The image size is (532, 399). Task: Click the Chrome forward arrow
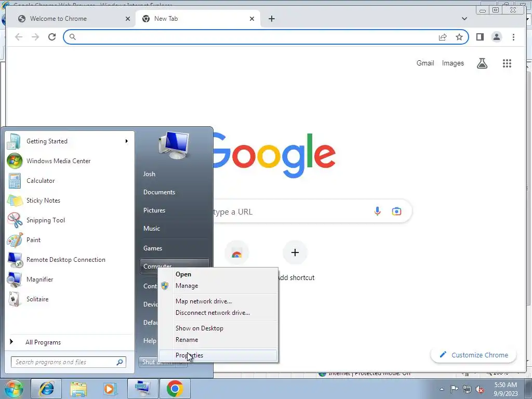pyautogui.click(x=35, y=37)
